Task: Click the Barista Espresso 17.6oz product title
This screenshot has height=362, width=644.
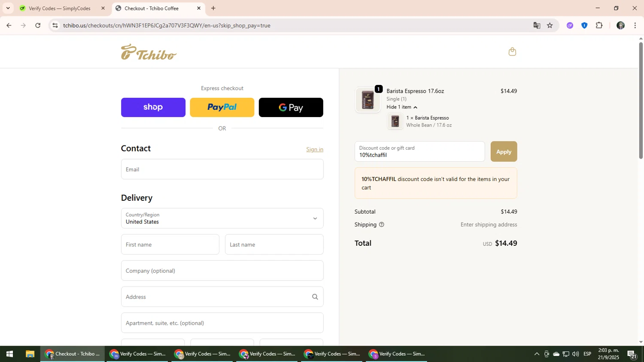Action: click(415, 91)
